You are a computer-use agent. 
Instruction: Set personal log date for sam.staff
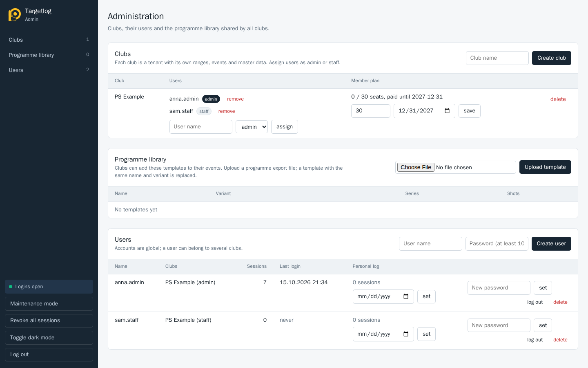(426, 334)
